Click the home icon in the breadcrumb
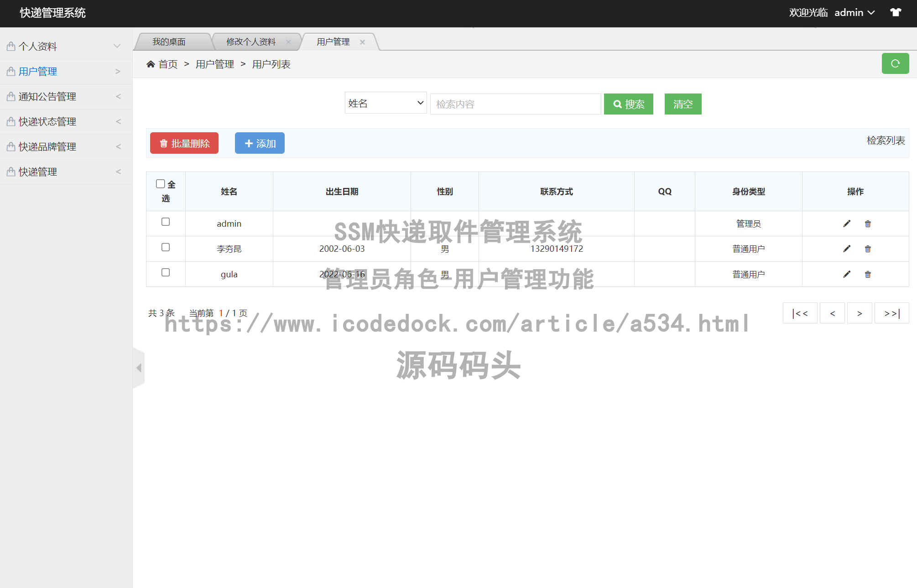This screenshot has height=588, width=917. [x=151, y=63]
